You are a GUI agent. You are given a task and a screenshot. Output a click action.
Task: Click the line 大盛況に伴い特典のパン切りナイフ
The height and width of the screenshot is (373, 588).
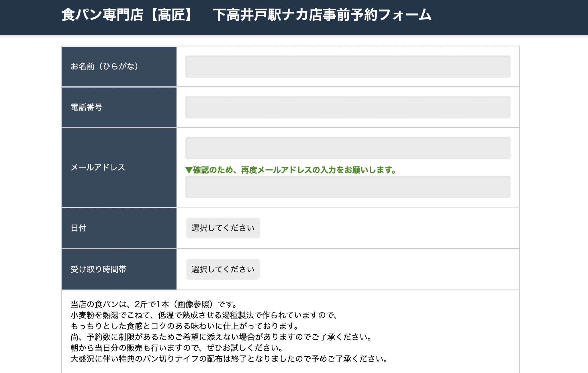pyautogui.click(x=229, y=359)
